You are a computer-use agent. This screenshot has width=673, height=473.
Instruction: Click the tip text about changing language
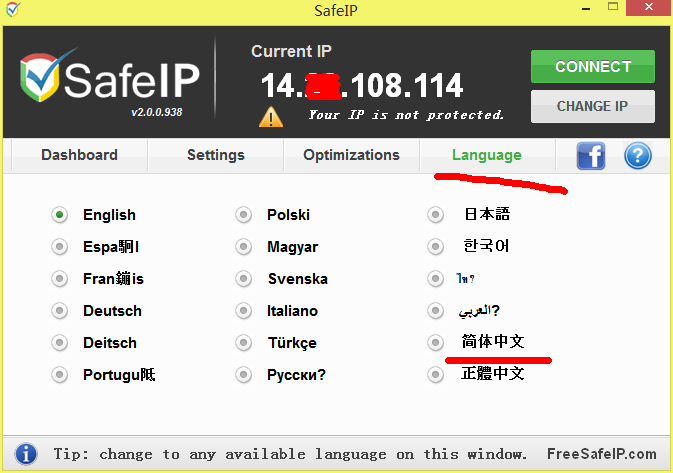(x=290, y=454)
